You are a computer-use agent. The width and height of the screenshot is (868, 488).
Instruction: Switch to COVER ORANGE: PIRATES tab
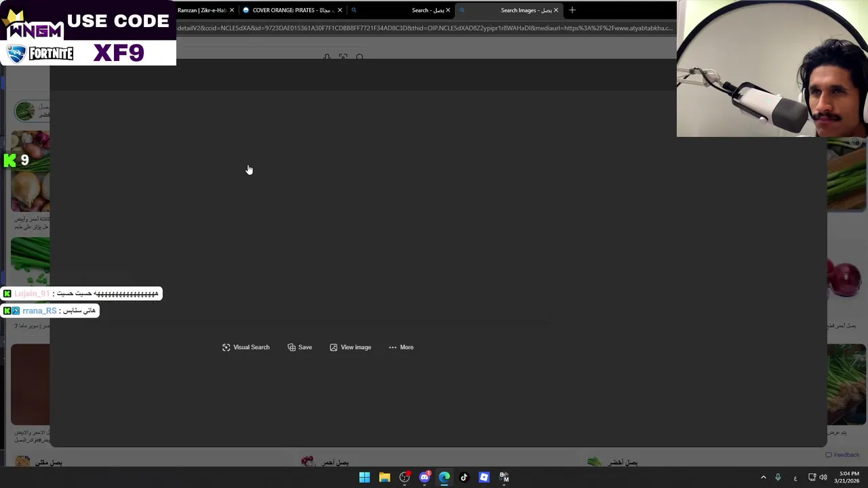tap(292, 10)
